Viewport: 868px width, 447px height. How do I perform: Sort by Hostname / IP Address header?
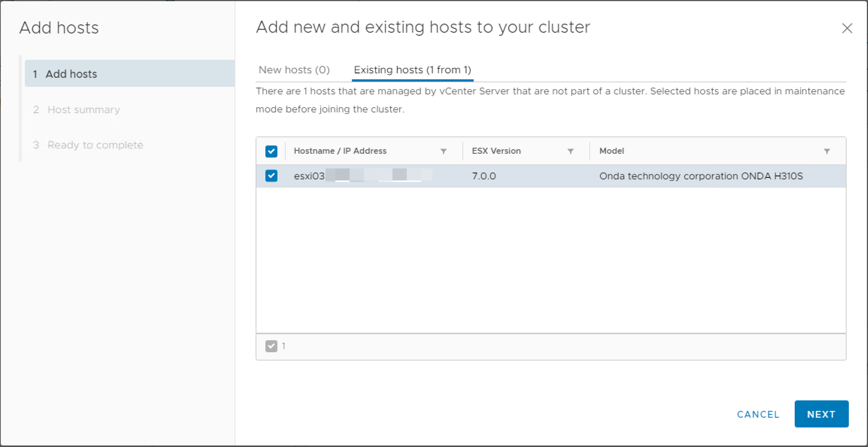340,151
